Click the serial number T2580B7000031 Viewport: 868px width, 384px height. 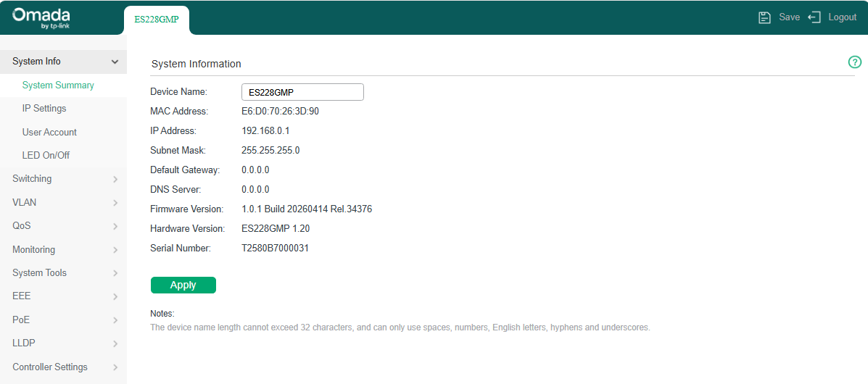point(275,248)
